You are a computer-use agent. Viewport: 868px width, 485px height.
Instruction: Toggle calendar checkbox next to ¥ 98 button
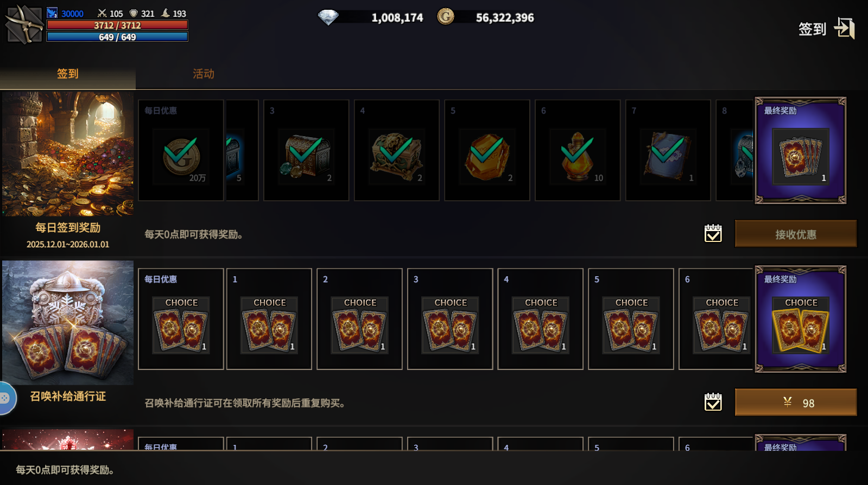(713, 402)
